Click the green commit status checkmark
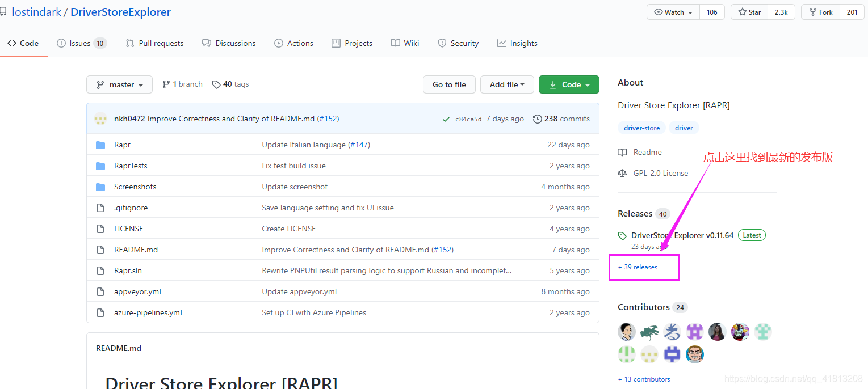The width and height of the screenshot is (868, 389). tap(446, 119)
